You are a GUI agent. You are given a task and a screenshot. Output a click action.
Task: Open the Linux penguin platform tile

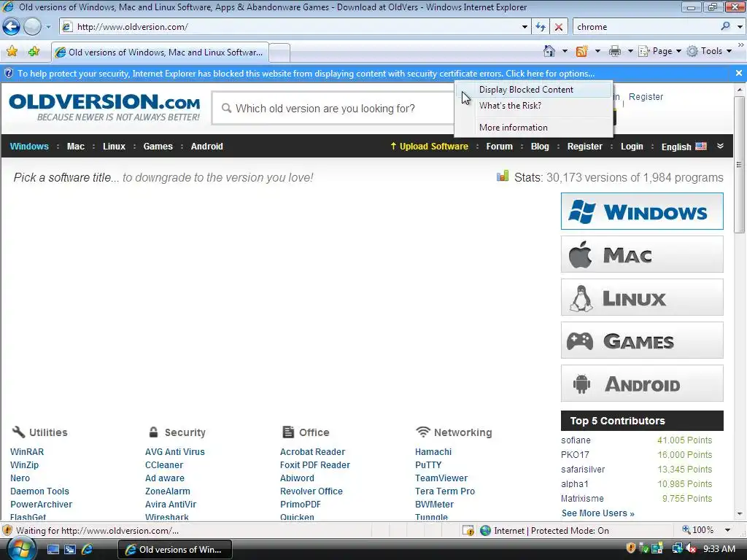coord(642,297)
